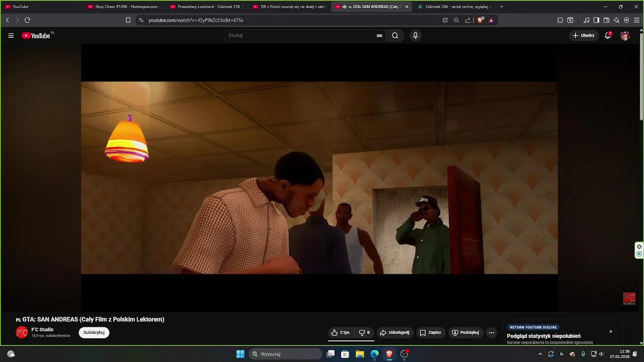Open Task View on taskbar

(x=331, y=354)
